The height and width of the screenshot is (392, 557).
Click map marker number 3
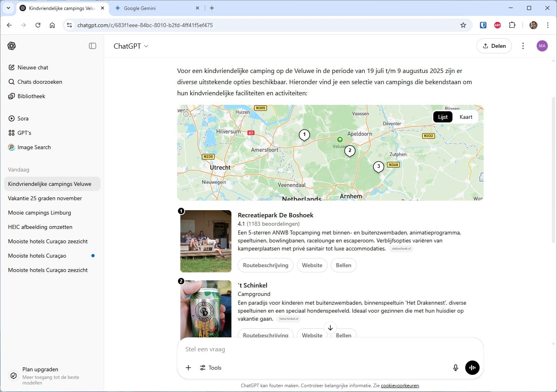click(379, 167)
